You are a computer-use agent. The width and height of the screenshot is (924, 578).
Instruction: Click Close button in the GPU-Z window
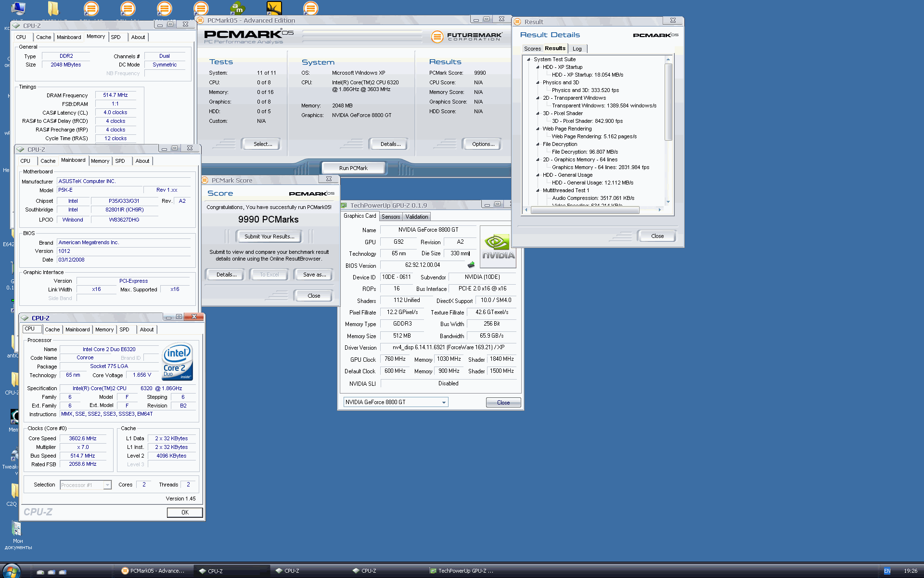pyautogui.click(x=503, y=403)
